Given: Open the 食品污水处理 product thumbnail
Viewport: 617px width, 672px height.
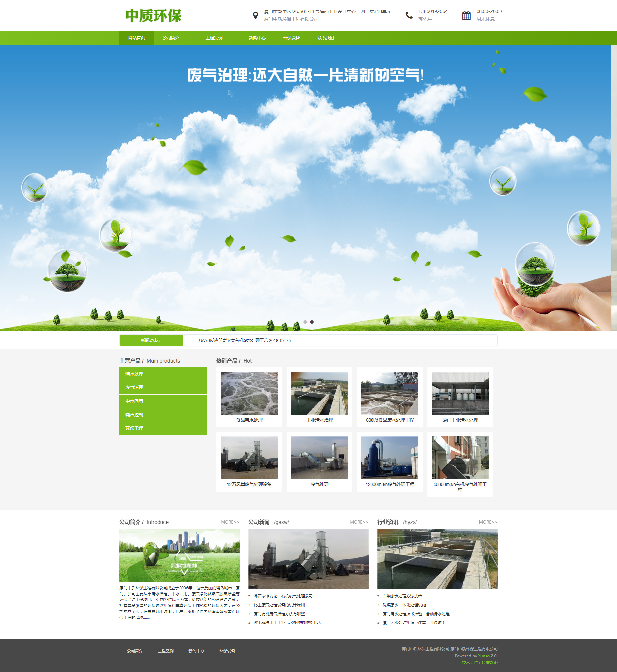Looking at the screenshot, I should [249, 393].
